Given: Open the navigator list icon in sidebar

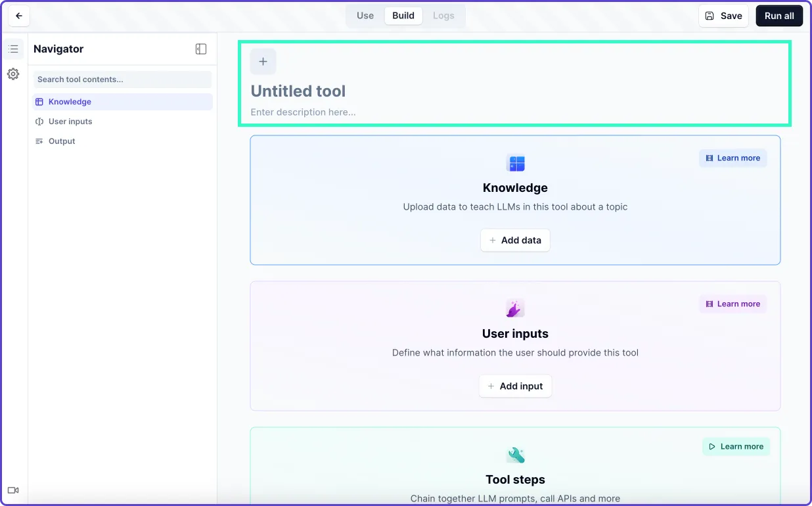Looking at the screenshot, I should tap(13, 49).
